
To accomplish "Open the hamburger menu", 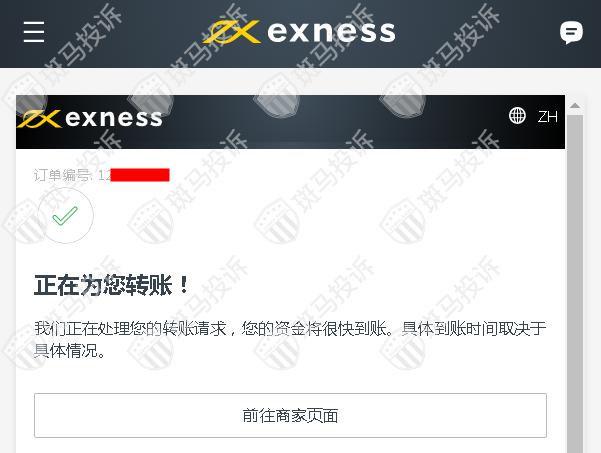I will pos(34,32).
